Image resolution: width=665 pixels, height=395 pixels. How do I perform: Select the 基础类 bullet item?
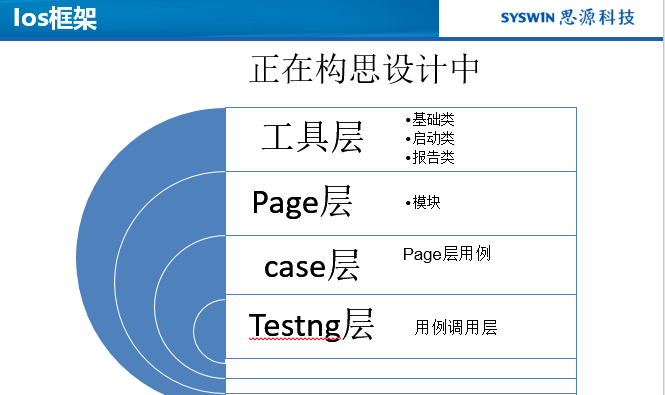click(x=430, y=120)
